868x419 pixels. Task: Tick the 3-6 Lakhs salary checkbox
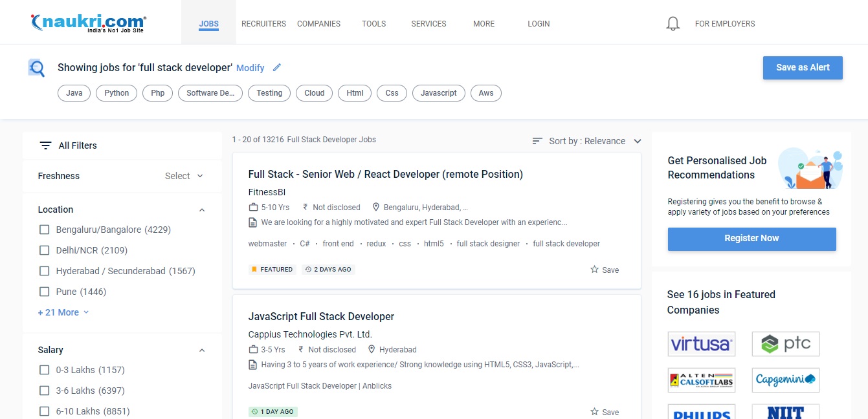point(45,391)
